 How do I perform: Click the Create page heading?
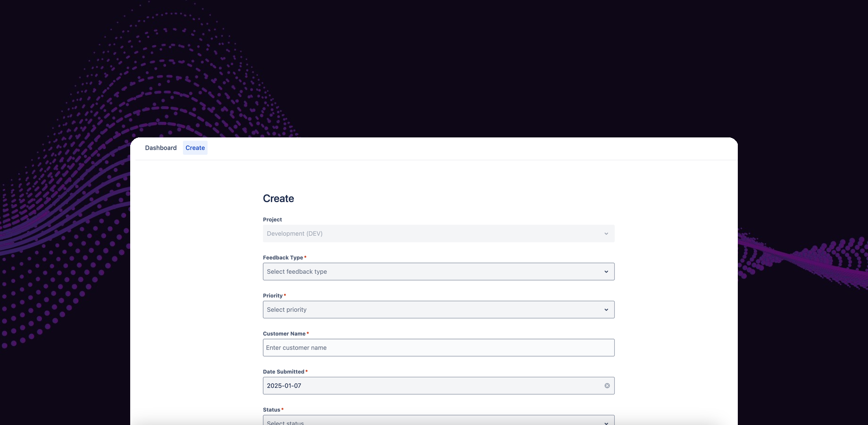278,199
